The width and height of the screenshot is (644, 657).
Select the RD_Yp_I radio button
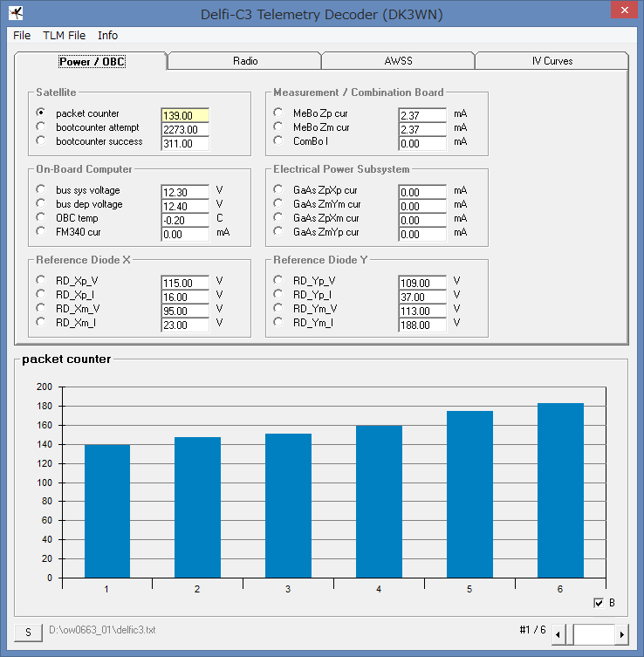pyautogui.click(x=277, y=294)
